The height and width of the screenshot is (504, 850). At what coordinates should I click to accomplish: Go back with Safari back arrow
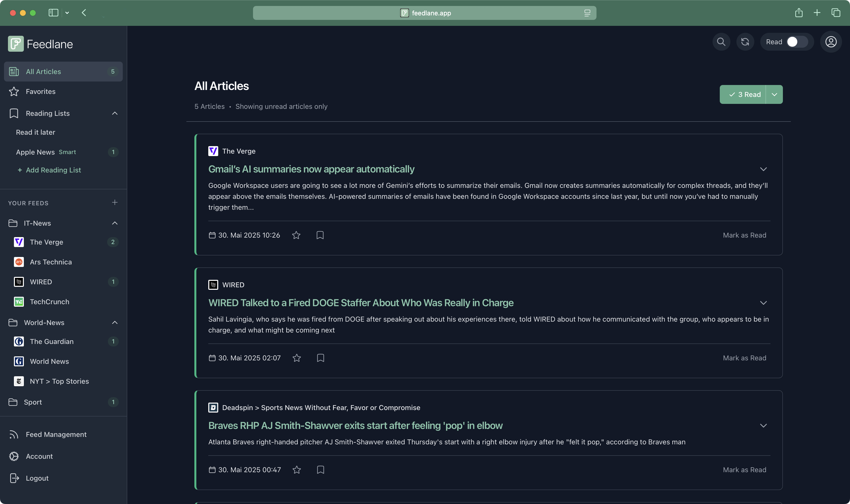click(x=84, y=13)
